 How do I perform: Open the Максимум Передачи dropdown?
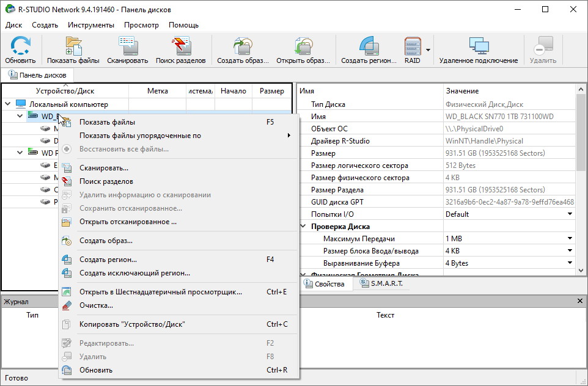(x=570, y=238)
